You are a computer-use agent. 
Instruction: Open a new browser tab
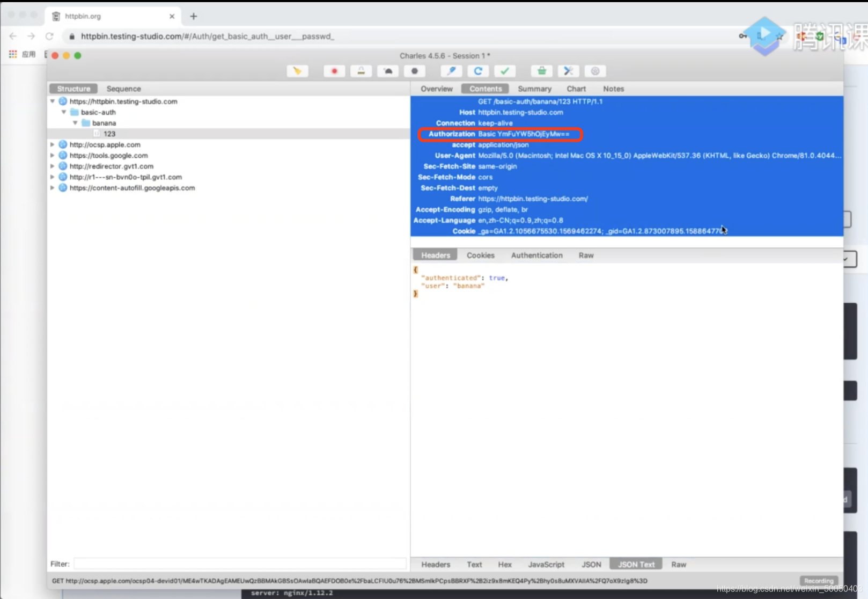[x=194, y=16]
